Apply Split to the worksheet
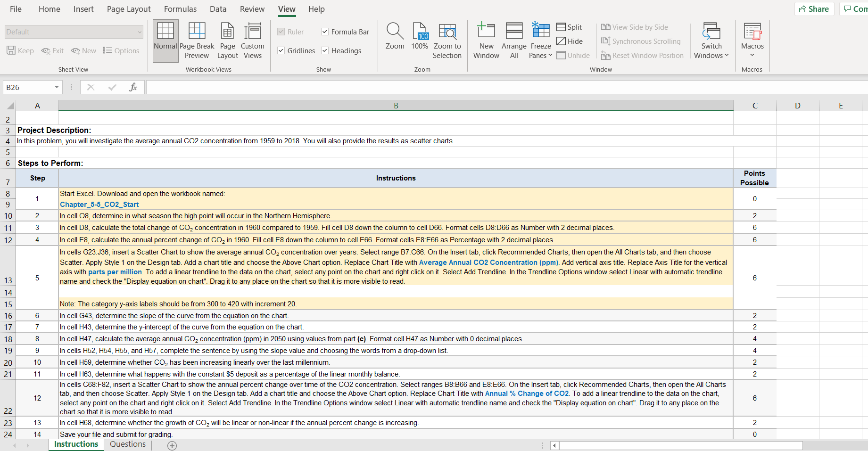Image resolution: width=868 pixels, height=451 pixels. (x=570, y=27)
